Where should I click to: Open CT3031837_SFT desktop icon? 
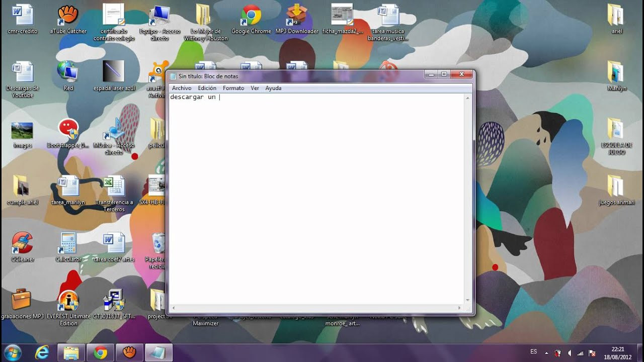[114, 300]
